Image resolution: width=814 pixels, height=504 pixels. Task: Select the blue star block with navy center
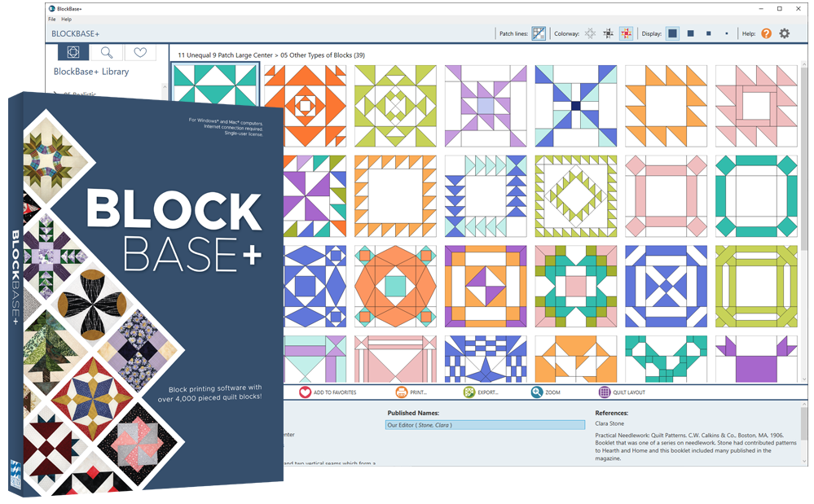(x=576, y=107)
